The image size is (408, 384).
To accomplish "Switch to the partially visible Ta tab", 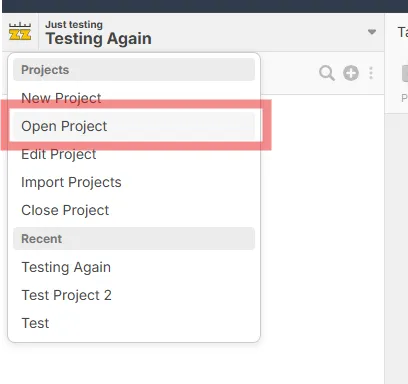I will [403, 32].
